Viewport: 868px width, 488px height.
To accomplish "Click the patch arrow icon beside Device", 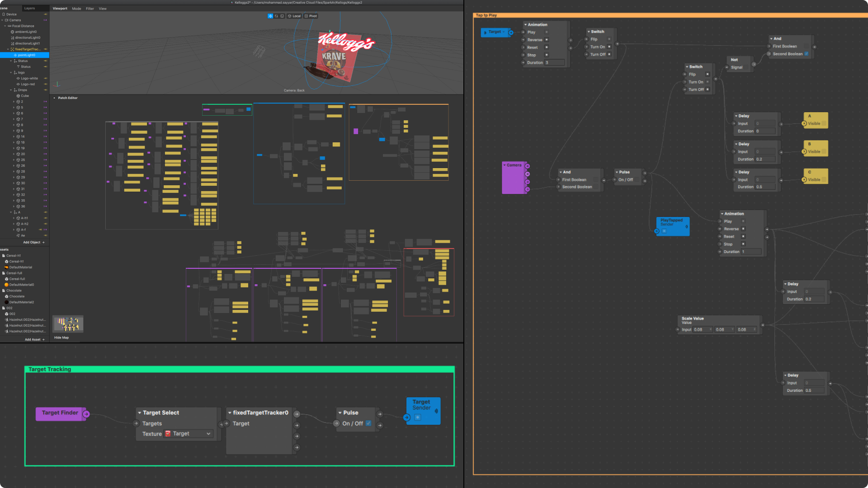I will (45, 14).
